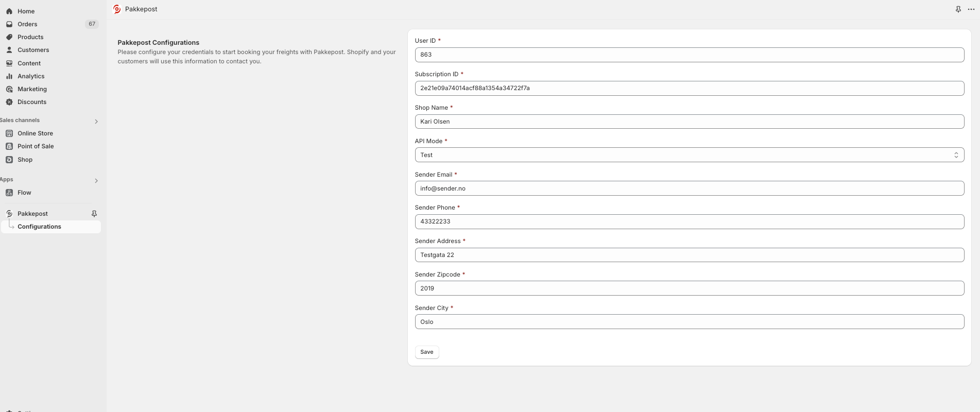The height and width of the screenshot is (412, 980).
Task: Click the Home icon in sidebar
Action: pos(9,11)
